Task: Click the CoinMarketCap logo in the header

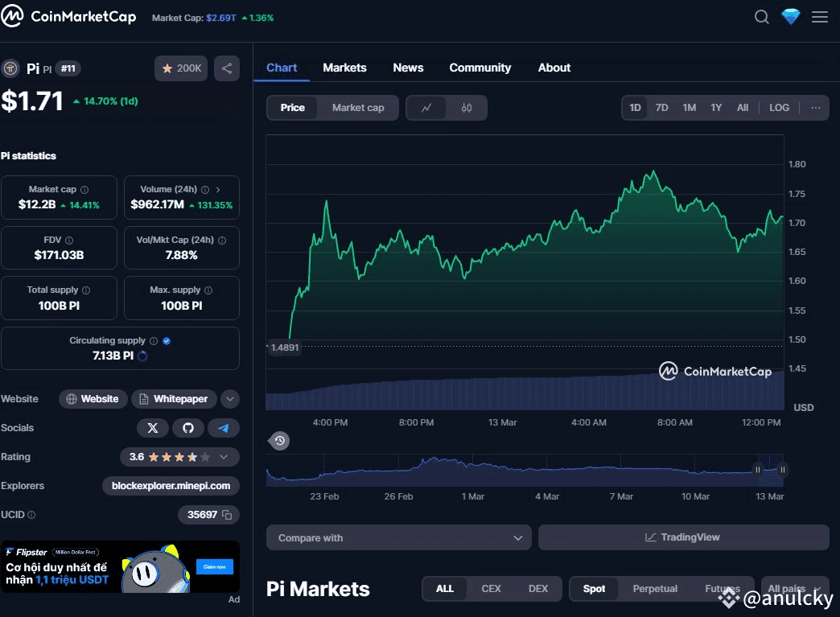Action: 68,17
